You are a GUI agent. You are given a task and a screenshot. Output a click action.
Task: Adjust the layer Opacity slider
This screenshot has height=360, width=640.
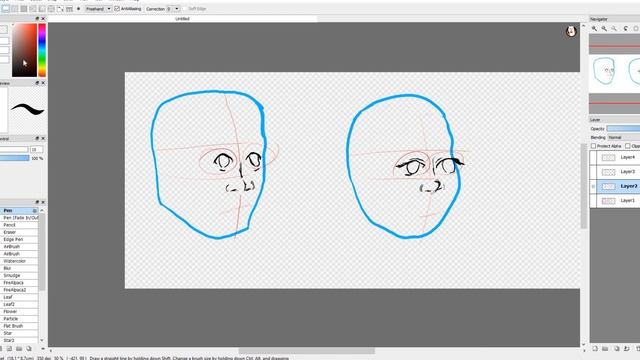click(x=623, y=129)
